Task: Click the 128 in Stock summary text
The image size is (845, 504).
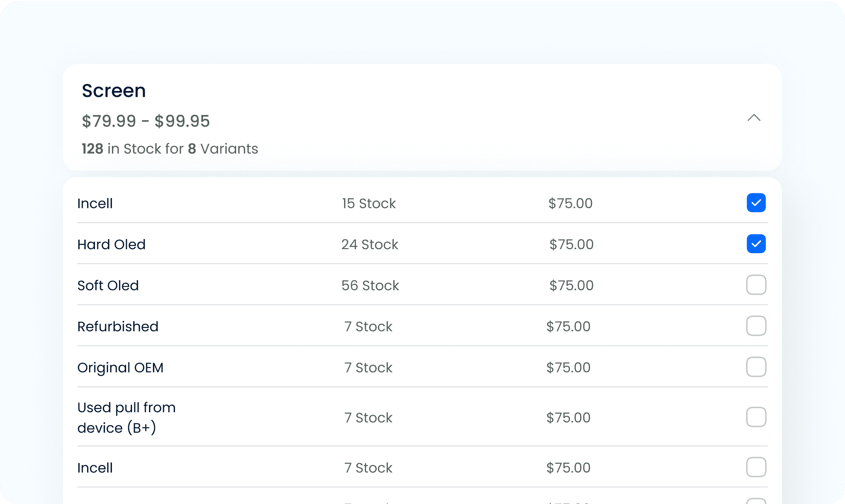Action: [170, 149]
